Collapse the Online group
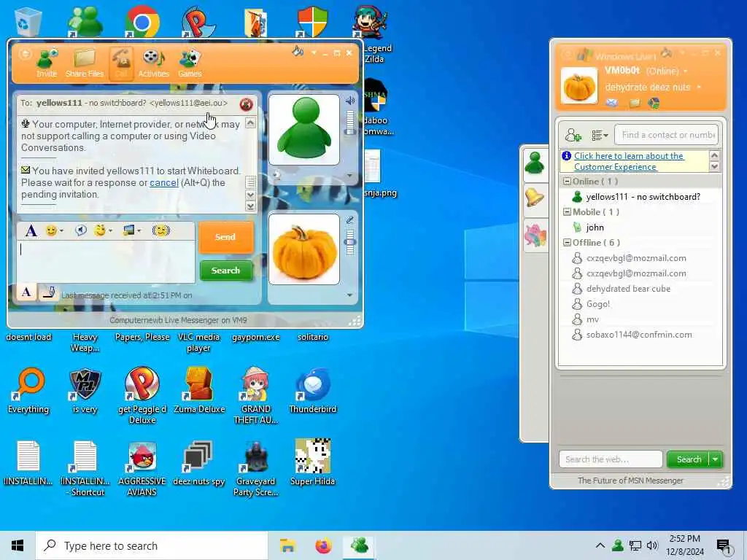 pyautogui.click(x=567, y=181)
